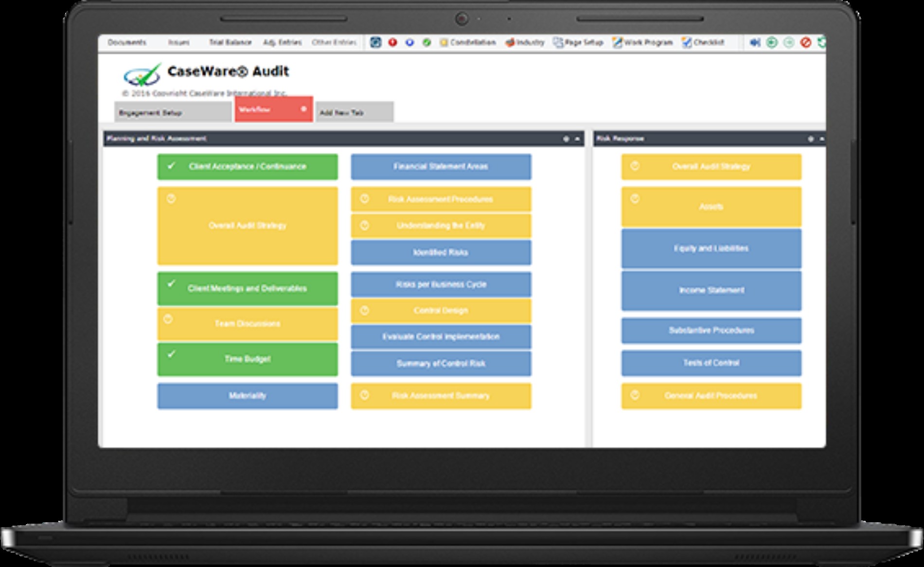924x567 pixels.
Task: Open settings gear of Risk Response panel
Action: pyautogui.click(x=810, y=139)
